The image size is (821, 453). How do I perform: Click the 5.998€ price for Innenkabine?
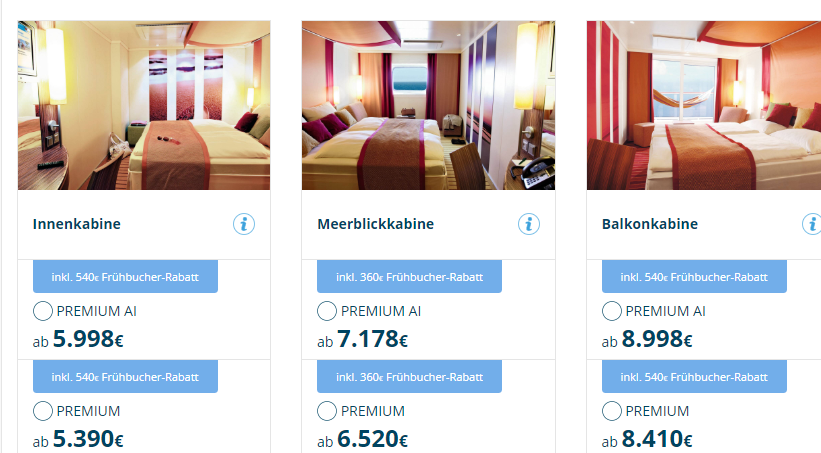coord(88,339)
